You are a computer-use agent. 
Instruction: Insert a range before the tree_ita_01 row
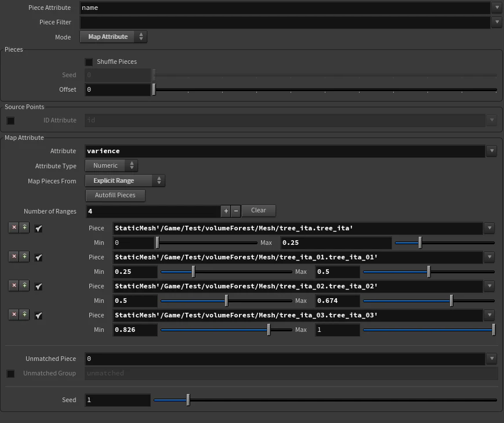coord(24,256)
